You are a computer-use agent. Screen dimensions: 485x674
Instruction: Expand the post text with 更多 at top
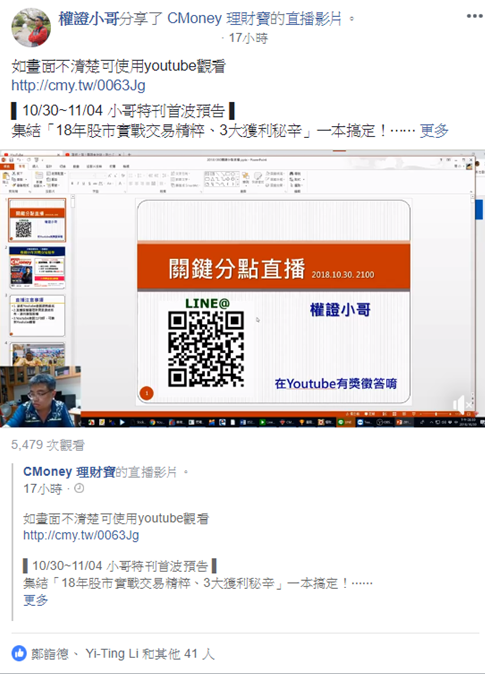434,130
